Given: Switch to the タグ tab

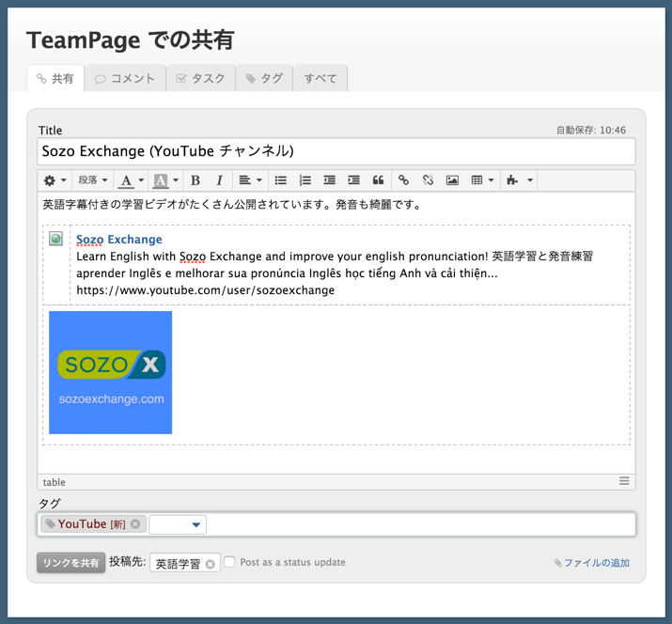Looking at the screenshot, I should (264, 78).
